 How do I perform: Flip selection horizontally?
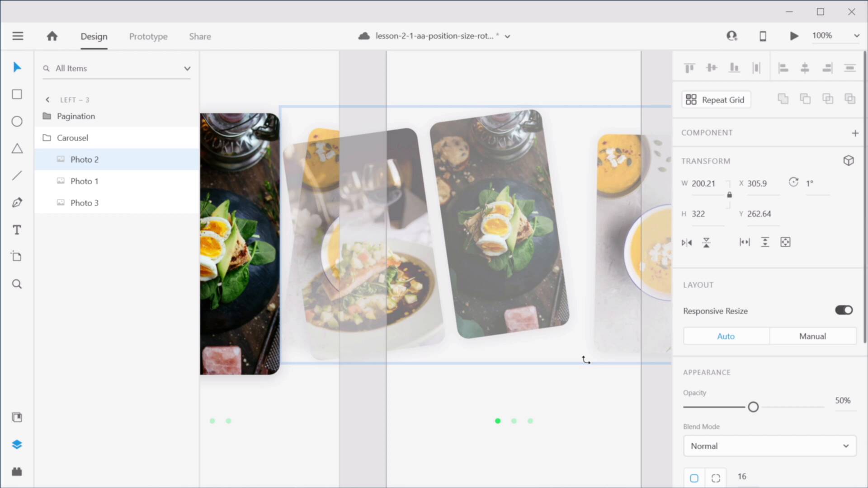point(687,243)
